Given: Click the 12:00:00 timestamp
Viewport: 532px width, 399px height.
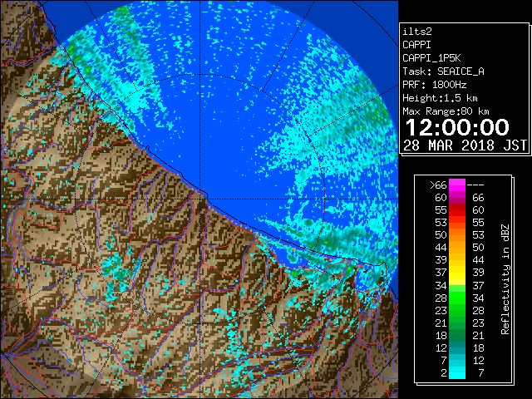Looking at the screenshot, I should click(457, 127).
